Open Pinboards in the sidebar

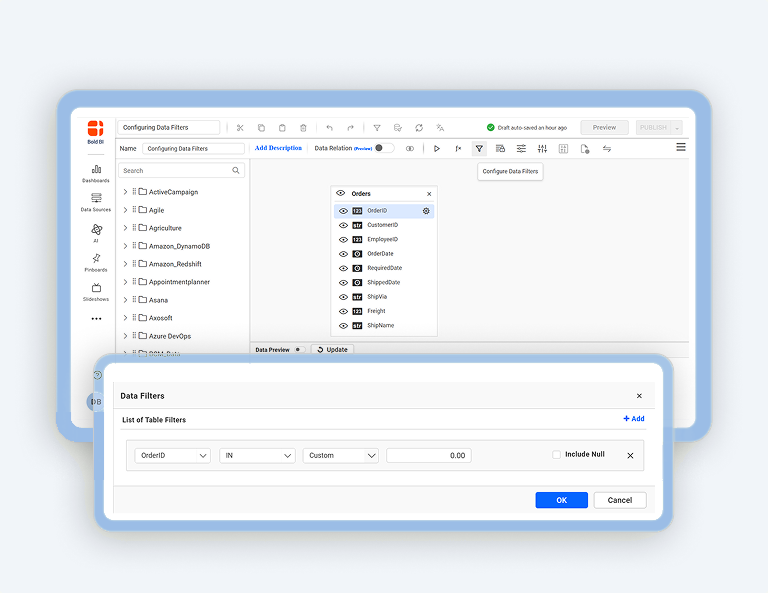tap(96, 262)
